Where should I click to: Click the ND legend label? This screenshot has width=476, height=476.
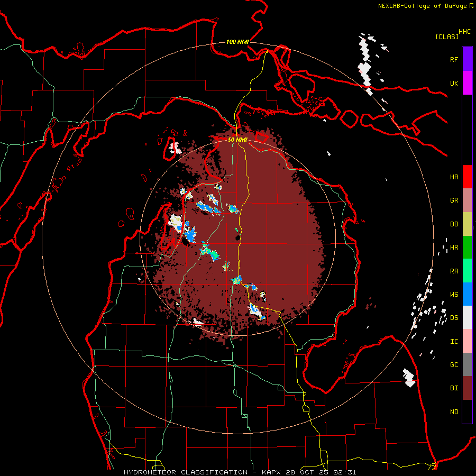point(454,412)
